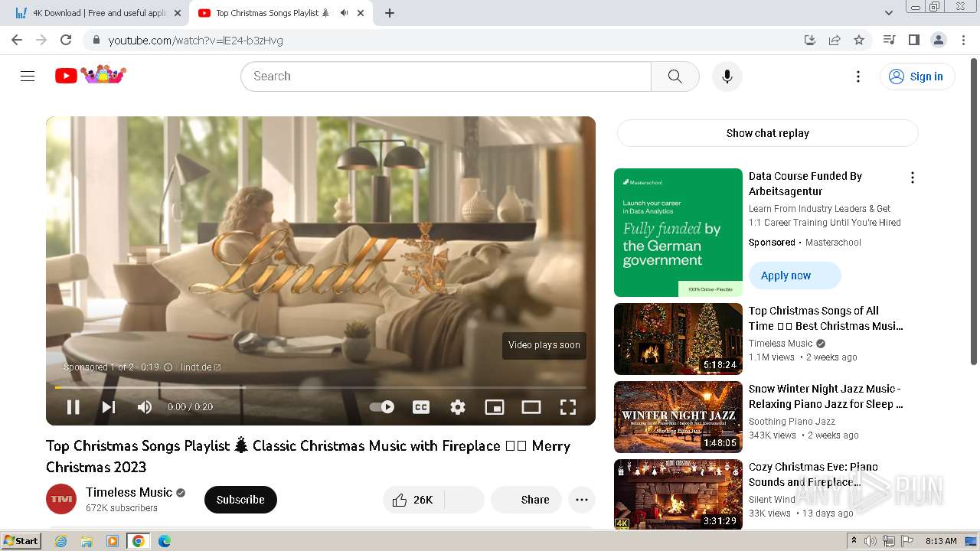Start voice search with microphone icon
980x551 pixels.
pyautogui.click(x=727, y=77)
